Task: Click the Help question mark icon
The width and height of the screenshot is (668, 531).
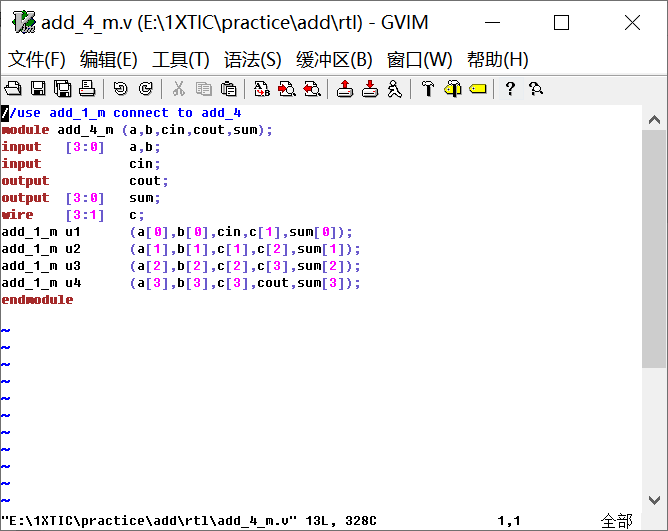Action: [510, 89]
